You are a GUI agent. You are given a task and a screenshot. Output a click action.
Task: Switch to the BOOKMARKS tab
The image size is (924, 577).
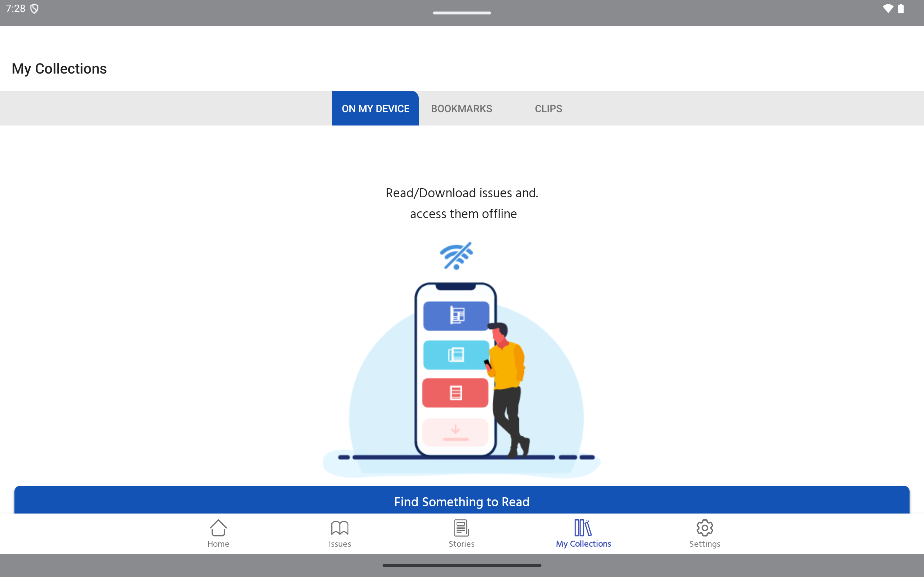coord(461,109)
